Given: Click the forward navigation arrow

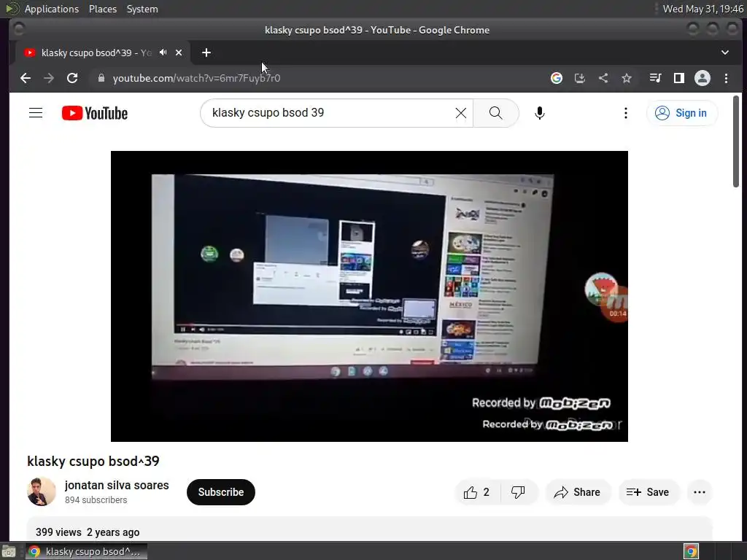Looking at the screenshot, I should (49, 78).
